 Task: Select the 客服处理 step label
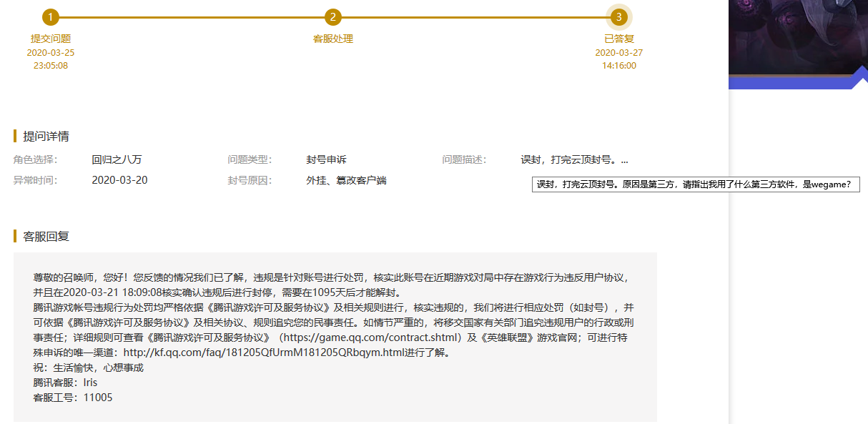coord(333,39)
